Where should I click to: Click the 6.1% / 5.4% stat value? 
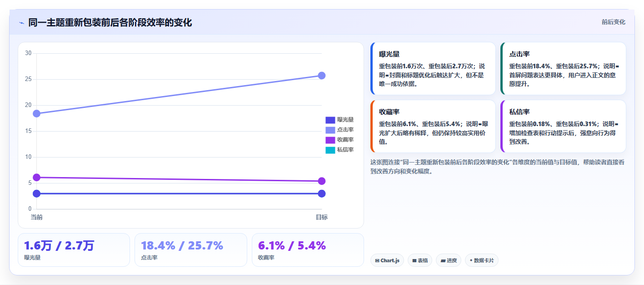click(292, 246)
